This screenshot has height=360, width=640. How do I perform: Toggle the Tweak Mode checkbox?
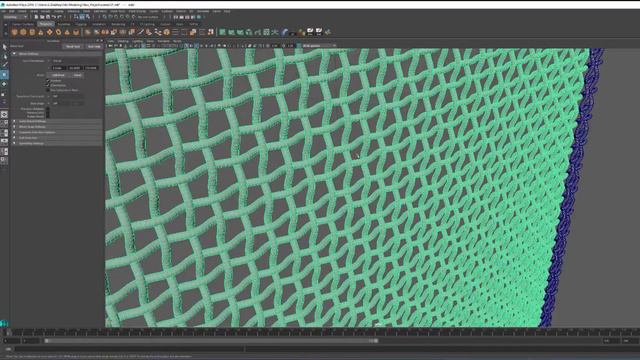coord(48,116)
